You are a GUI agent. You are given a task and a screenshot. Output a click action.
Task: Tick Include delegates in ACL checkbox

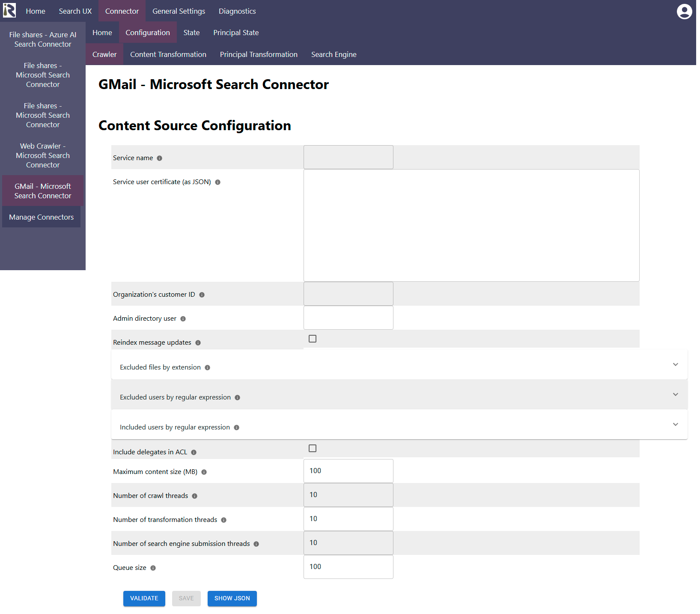pos(313,448)
